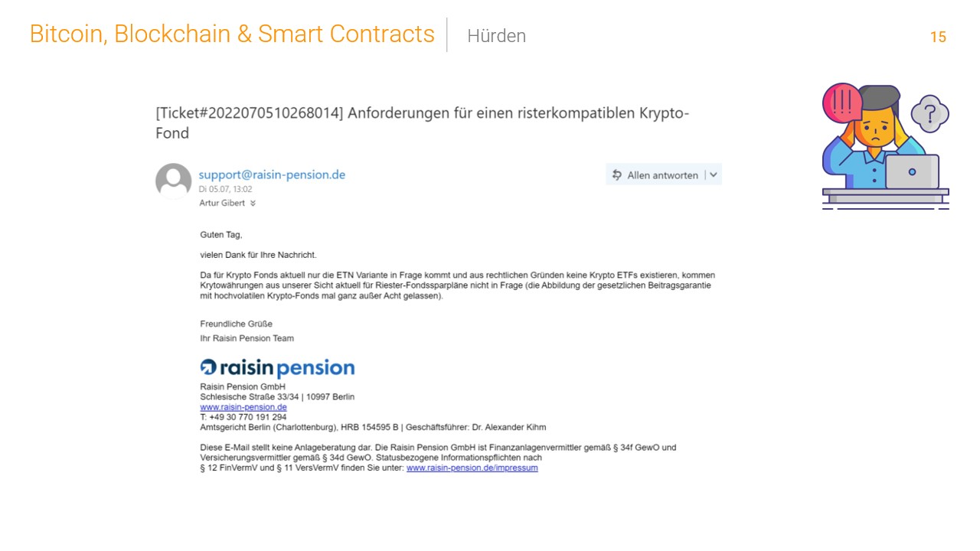Click the red exclamation speech bubble
This screenshot has height=551, width=980.
[x=842, y=103]
